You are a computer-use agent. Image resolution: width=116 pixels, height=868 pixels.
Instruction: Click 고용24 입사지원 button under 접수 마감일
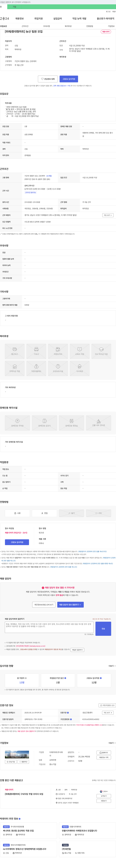[17, 542]
